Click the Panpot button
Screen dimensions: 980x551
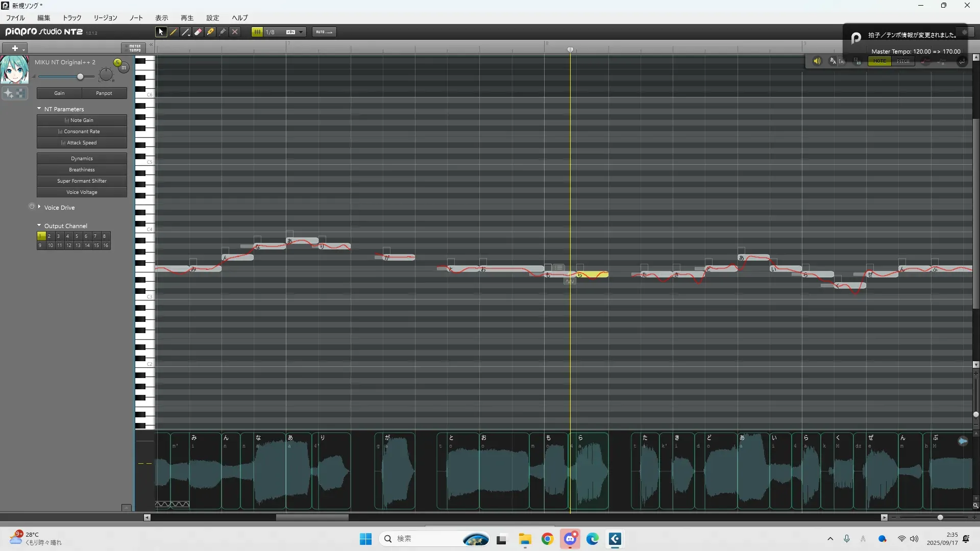click(x=104, y=93)
